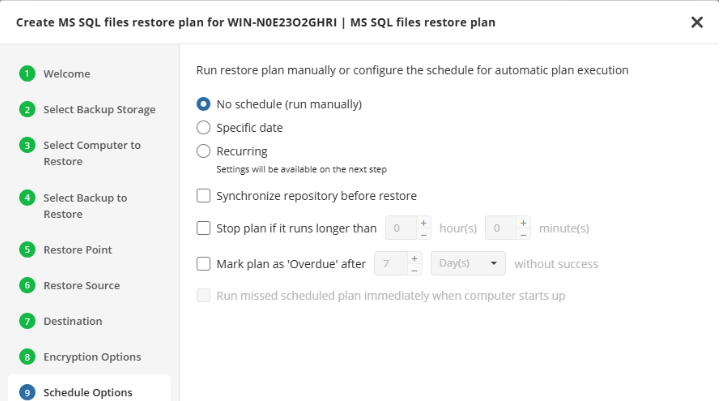Open the Day(s) unit dropdown
Viewport: 726px width, 401px height.
pyautogui.click(x=469, y=265)
